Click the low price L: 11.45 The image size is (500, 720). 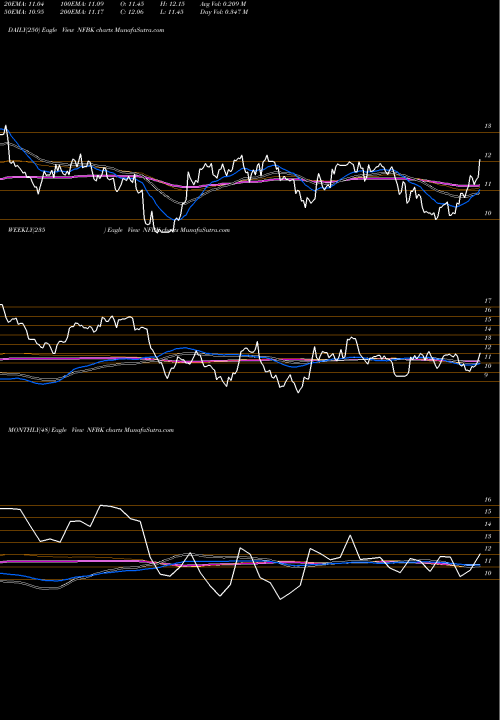[172, 12]
